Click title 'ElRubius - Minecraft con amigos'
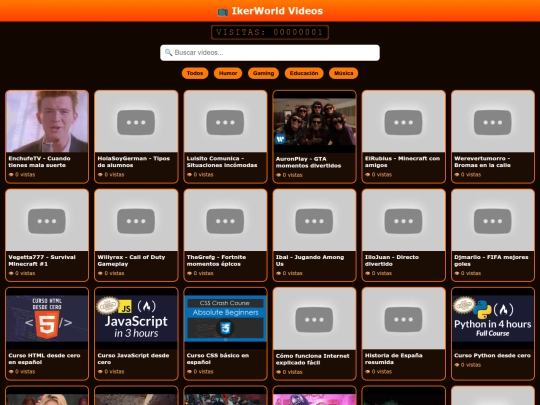 tap(402, 162)
